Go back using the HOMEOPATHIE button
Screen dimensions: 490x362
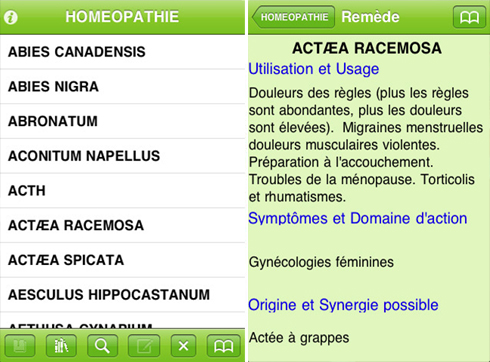[293, 17]
